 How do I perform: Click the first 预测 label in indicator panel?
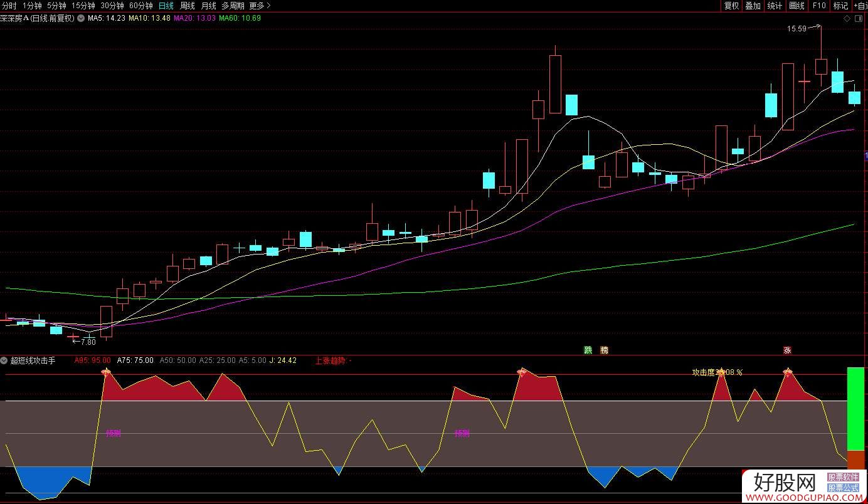[x=114, y=433]
